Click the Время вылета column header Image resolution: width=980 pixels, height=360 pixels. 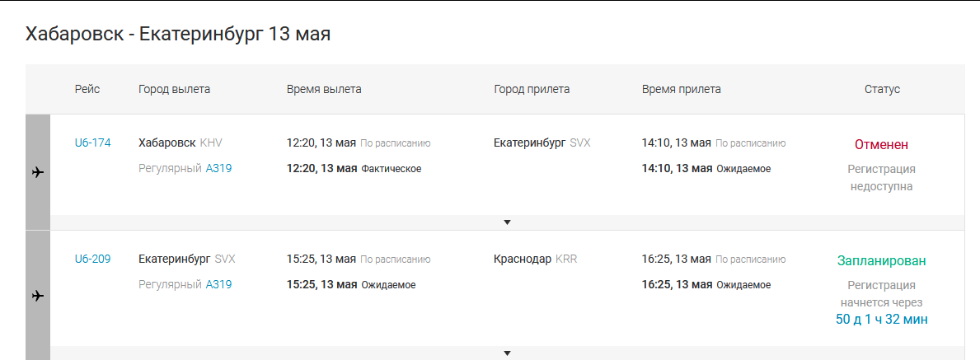pos(324,89)
